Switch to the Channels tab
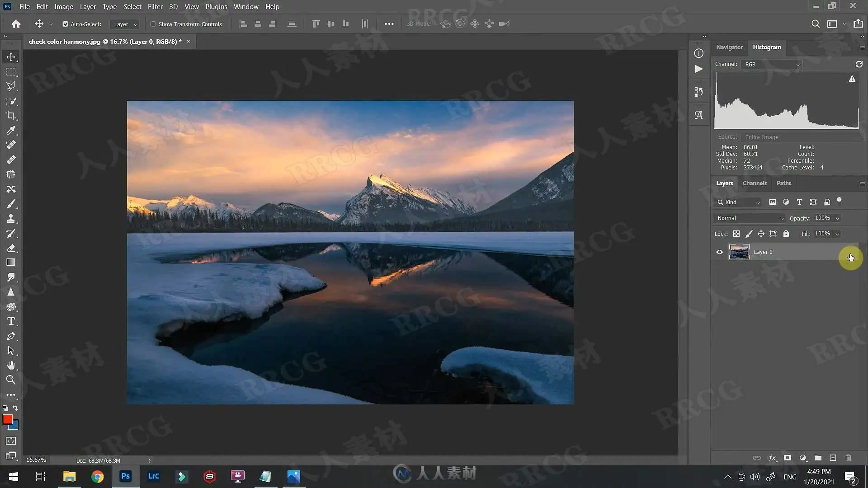The width and height of the screenshot is (868, 488). click(755, 183)
